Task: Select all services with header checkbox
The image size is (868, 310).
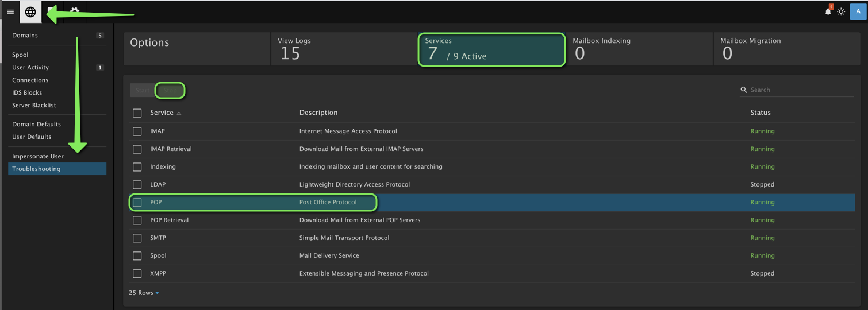Action: coord(137,113)
